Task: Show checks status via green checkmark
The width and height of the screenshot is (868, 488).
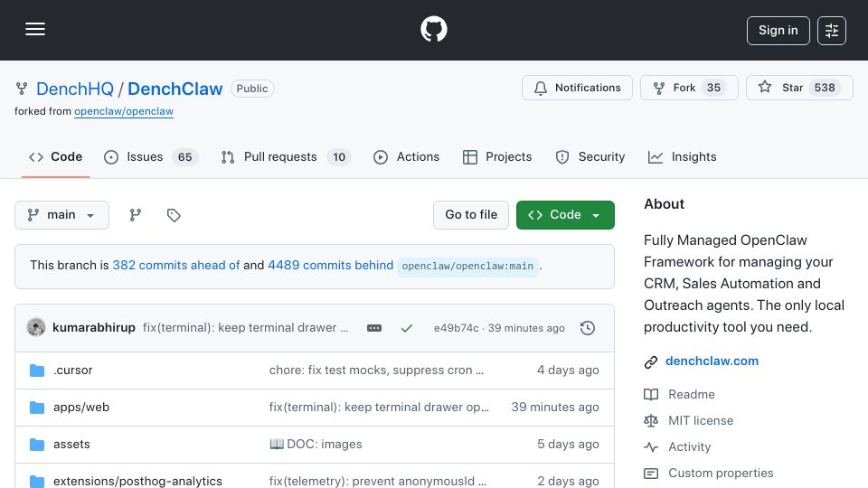Action: (x=407, y=328)
